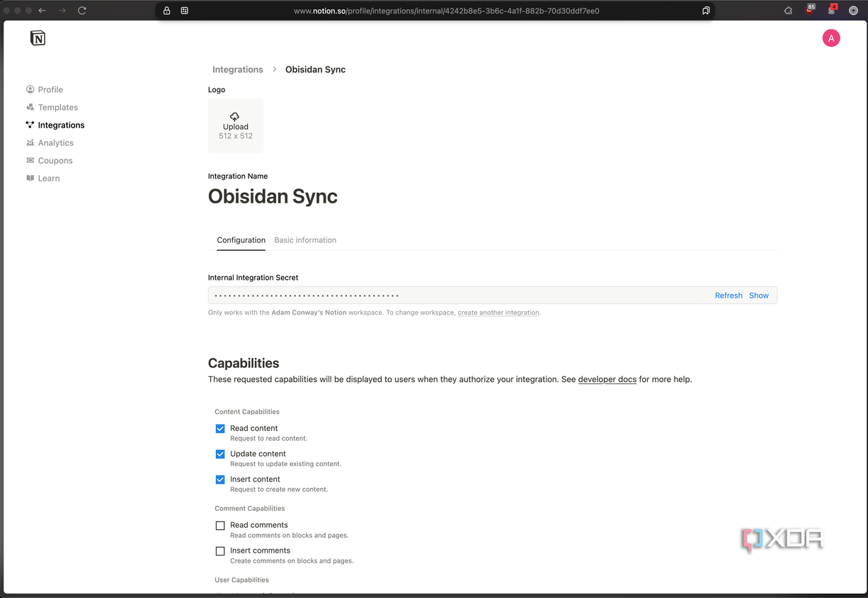The image size is (868, 598).
Task: Click the Integrations sidebar icon
Action: click(30, 125)
